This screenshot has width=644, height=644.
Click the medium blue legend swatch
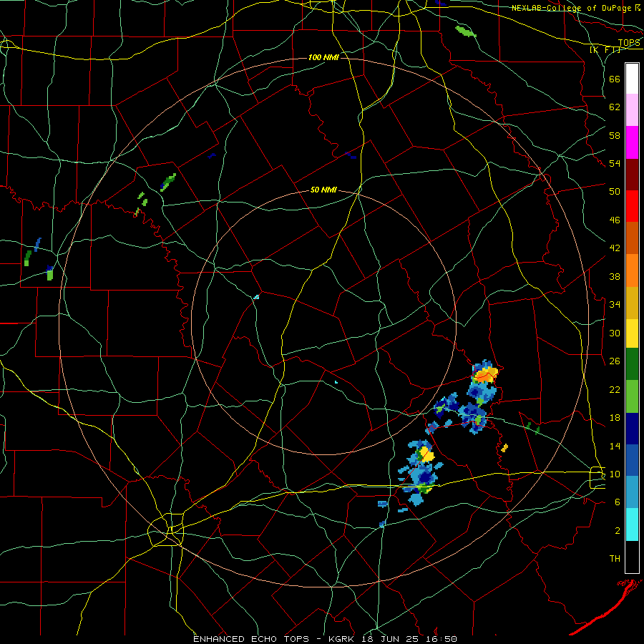point(632,460)
